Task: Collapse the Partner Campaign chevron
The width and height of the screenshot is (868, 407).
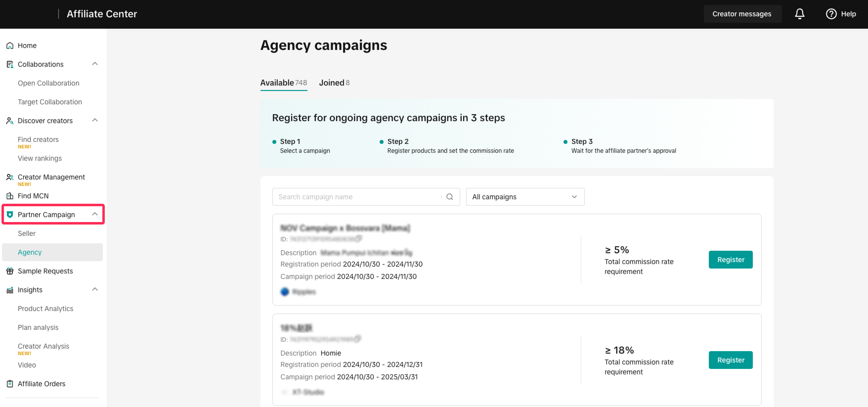Action: 95,214
